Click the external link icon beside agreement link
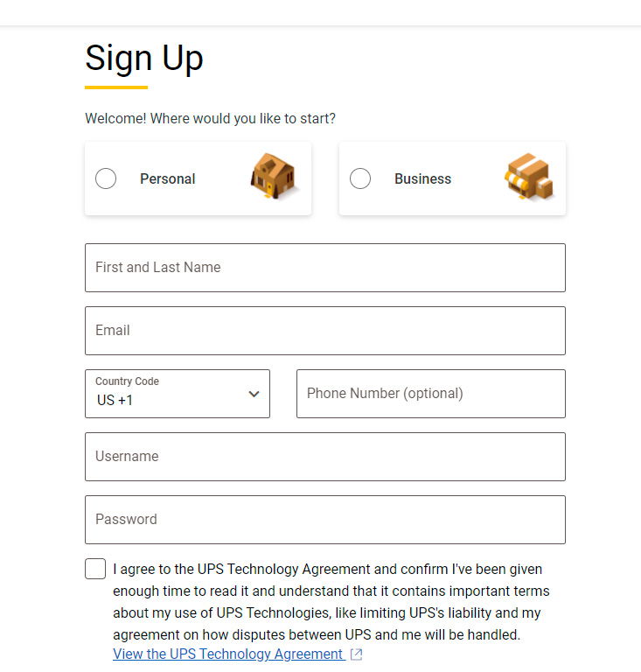Image resolution: width=641 pixels, height=672 pixels. coord(356,654)
